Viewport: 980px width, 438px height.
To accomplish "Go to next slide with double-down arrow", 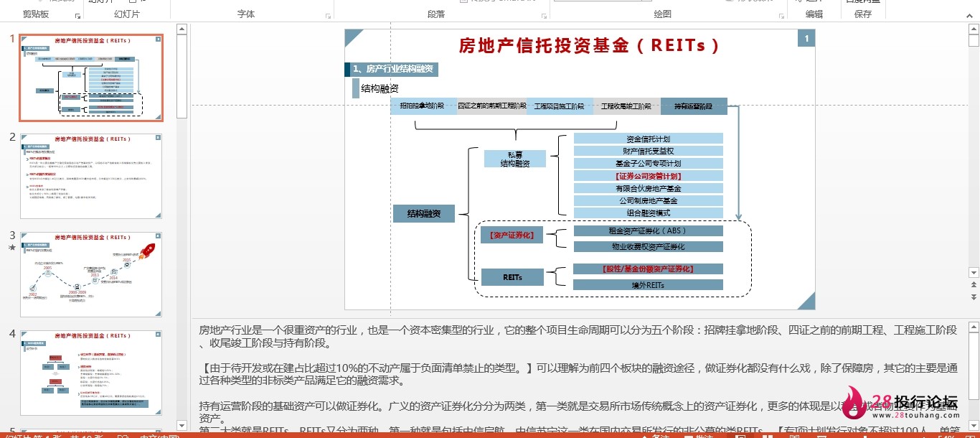I will [x=974, y=297].
